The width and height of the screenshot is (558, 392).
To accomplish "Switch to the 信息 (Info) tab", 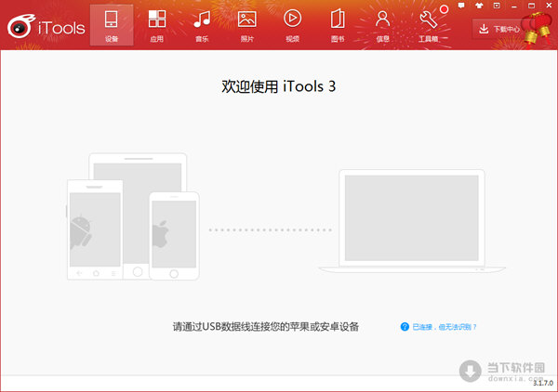I will click(x=383, y=25).
